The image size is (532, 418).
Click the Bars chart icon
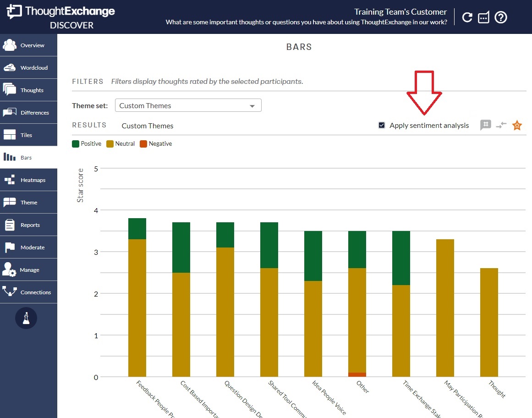point(10,157)
